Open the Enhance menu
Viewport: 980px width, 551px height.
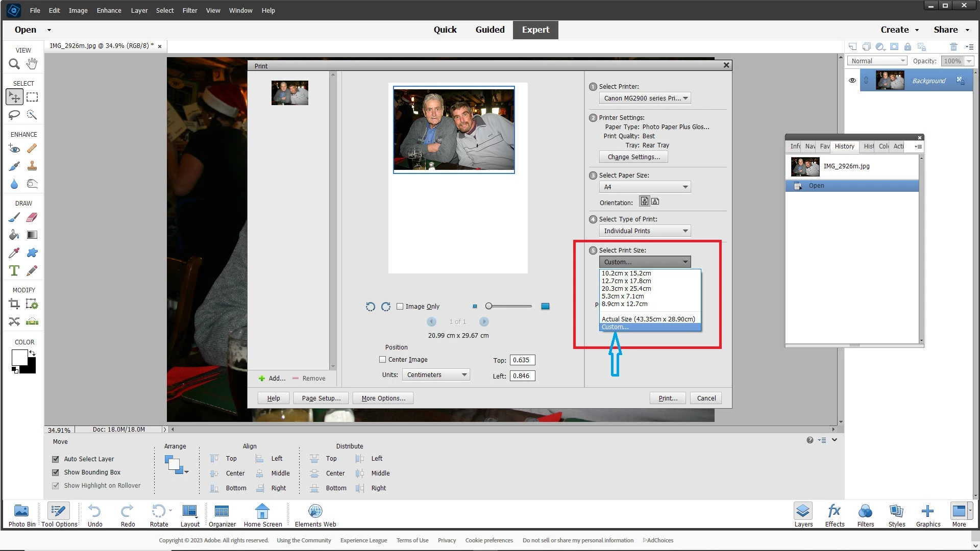(109, 10)
